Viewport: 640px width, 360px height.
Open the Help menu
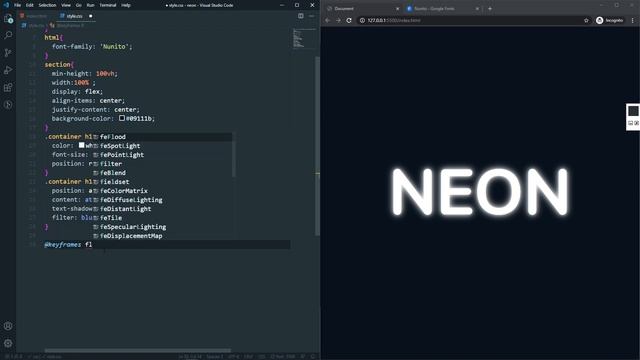pos(126,5)
